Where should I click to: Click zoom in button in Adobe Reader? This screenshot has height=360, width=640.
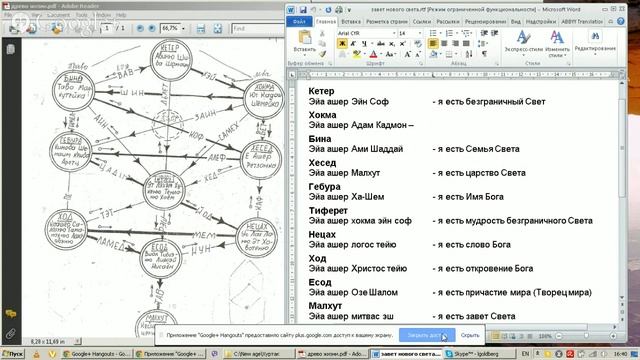(151, 28)
